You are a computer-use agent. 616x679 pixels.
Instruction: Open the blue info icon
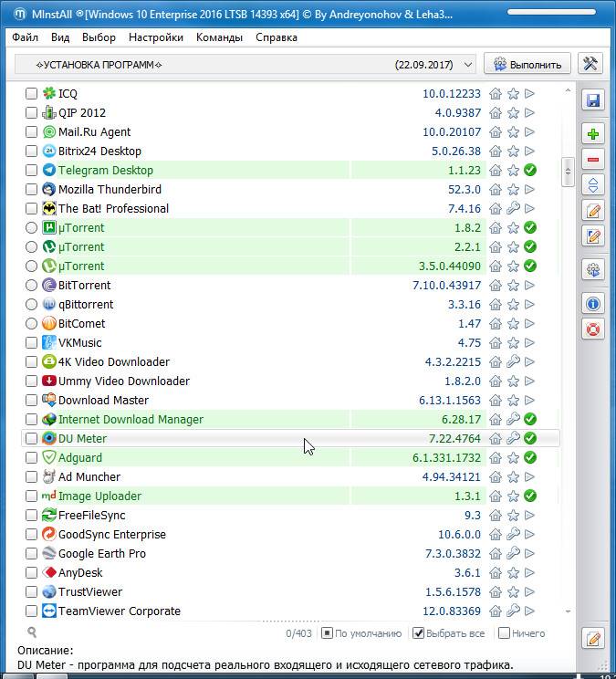pyautogui.click(x=592, y=304)
